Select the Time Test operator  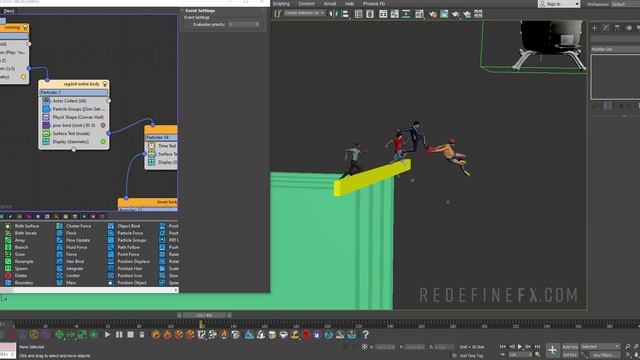[x=162, y=146]
